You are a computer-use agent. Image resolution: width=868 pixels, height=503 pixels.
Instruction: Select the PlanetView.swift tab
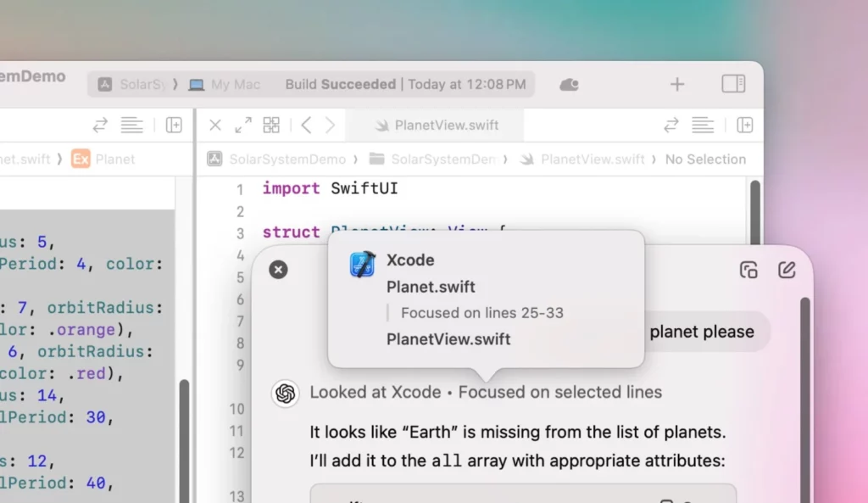(x=435, y=126)
